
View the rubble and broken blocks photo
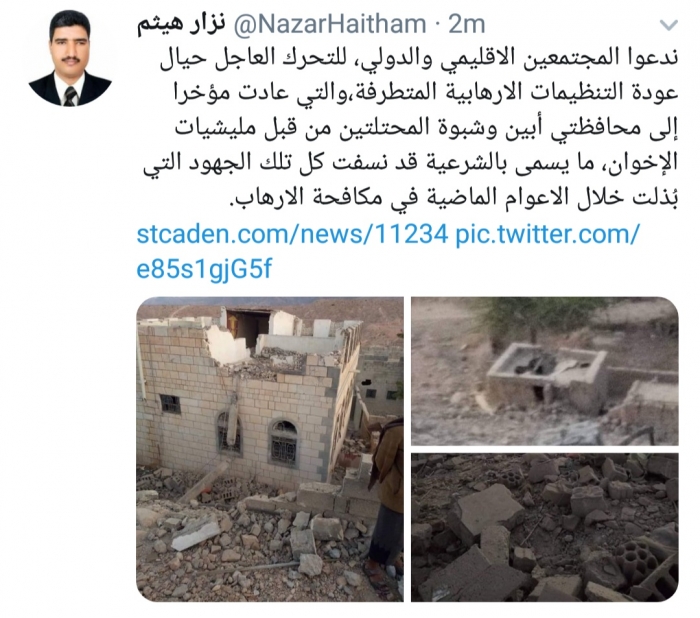545,527
